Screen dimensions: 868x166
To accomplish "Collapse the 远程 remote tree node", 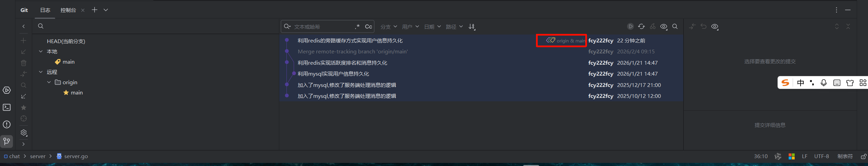I will (x=41, y=72).
